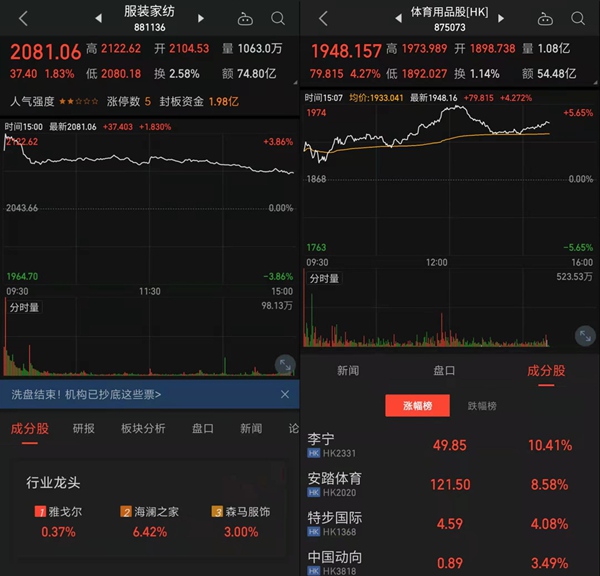Open 安踏体育 HK2020 stock row
The height and width of the screenshot is (576, 600).
tap(450, 484)
